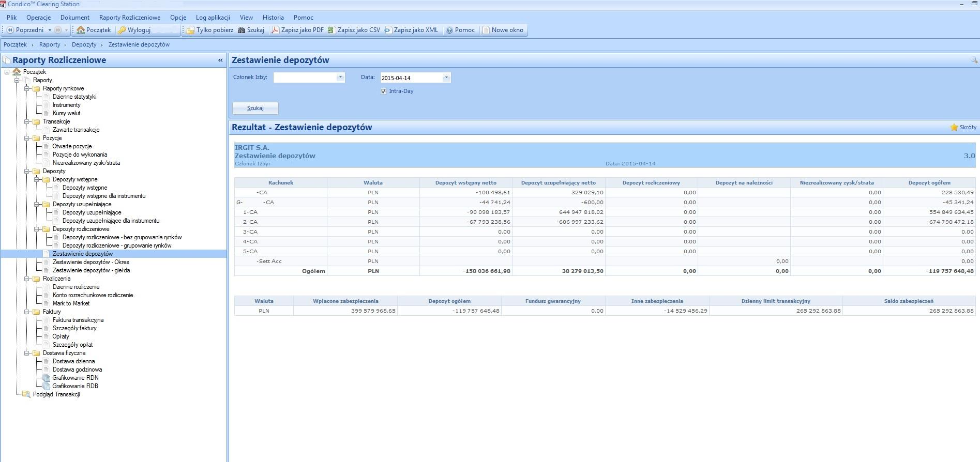Select Kursy walut report

[x=67, y=113]
